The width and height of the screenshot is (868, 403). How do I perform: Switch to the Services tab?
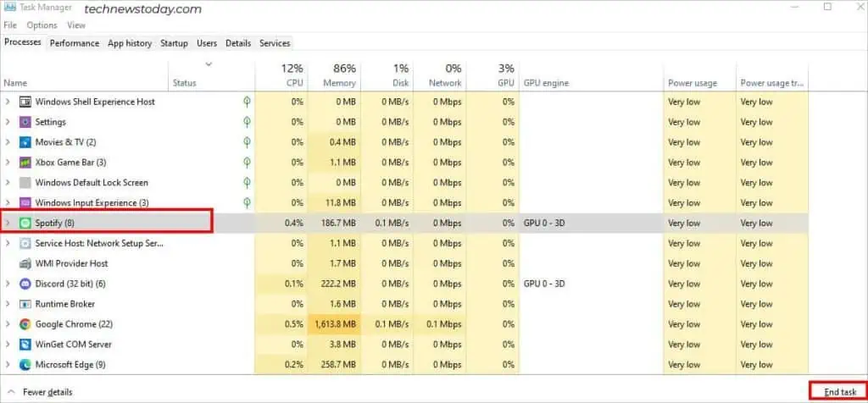coord(275,43)
